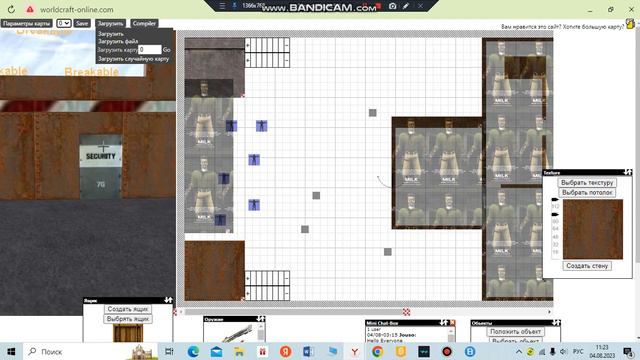The height and width of the screenshot is (360, 640).
Task: Select the gray square object at lower right
Action: click(388, 252)
